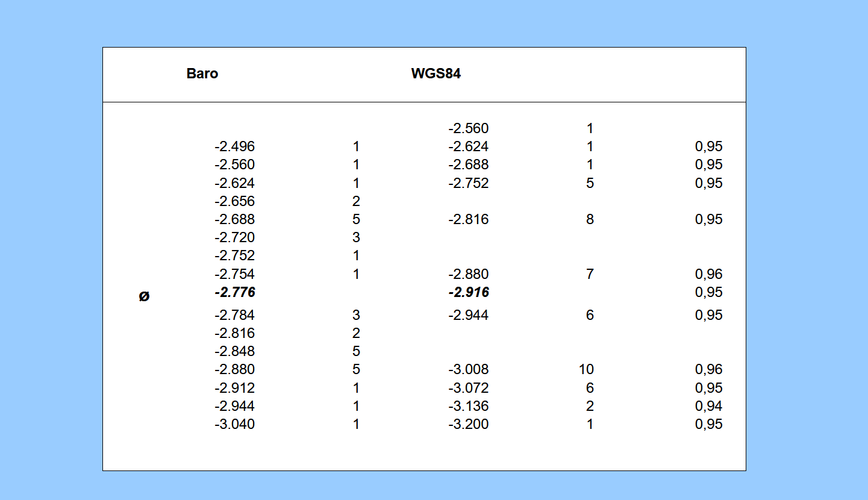Select the Baro value -2.656

(x=234, y=201)
